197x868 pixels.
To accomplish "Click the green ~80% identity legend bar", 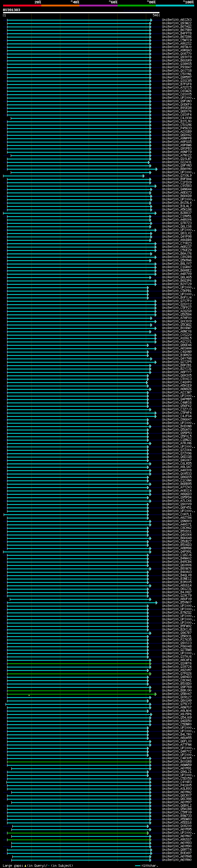I will click(136, 6).
